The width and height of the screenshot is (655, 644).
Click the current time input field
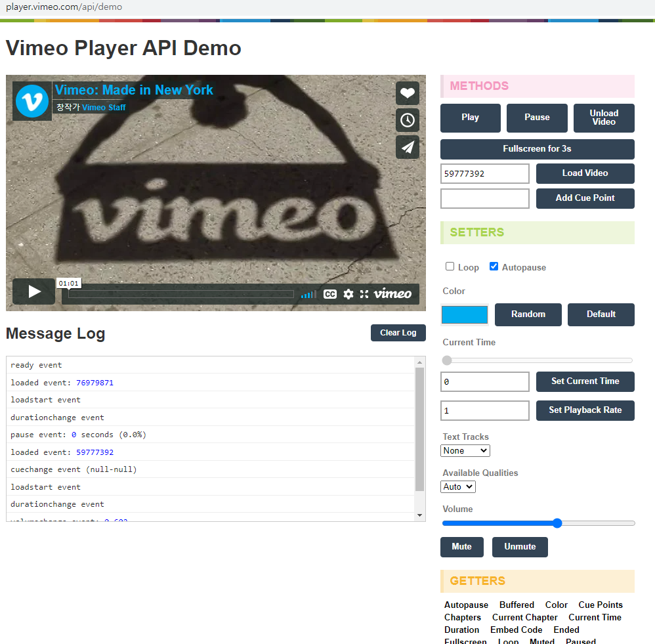pyautogui.click(x=485, y=381)
